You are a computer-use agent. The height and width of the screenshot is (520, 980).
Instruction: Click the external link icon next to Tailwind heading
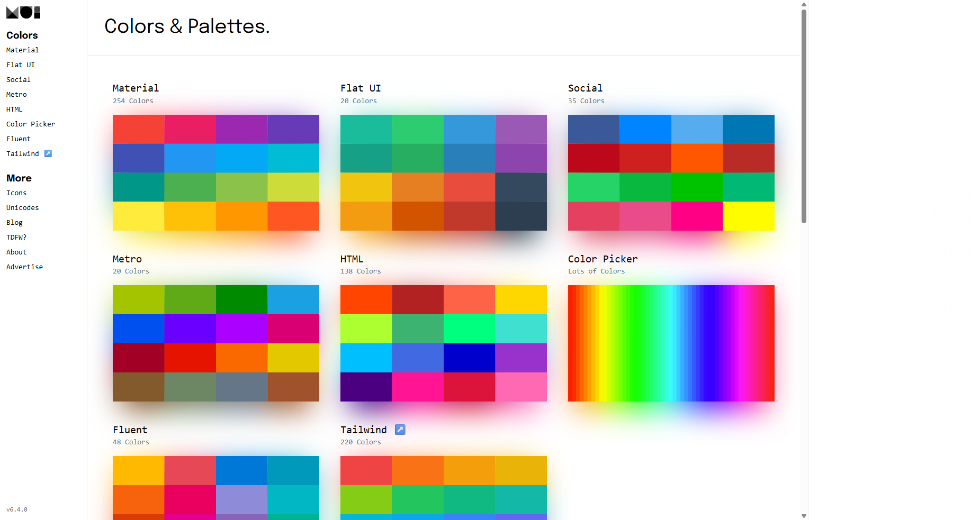point(400,430)
